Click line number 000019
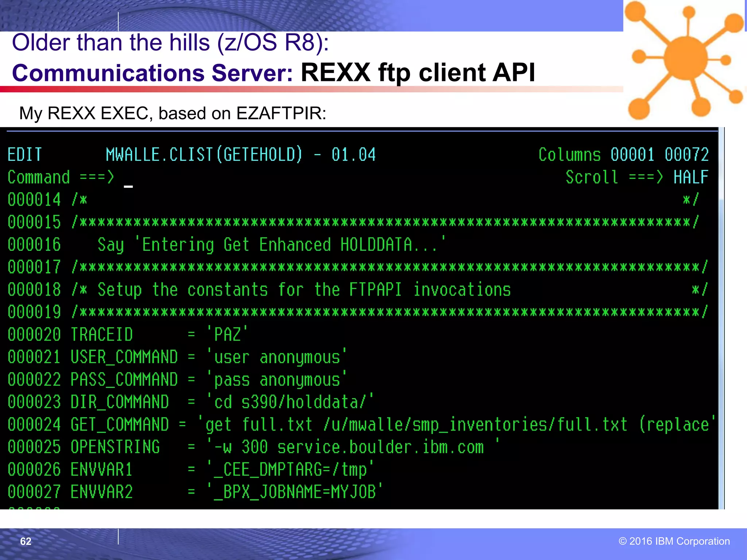Screen dimensions: 747x560 34,312
